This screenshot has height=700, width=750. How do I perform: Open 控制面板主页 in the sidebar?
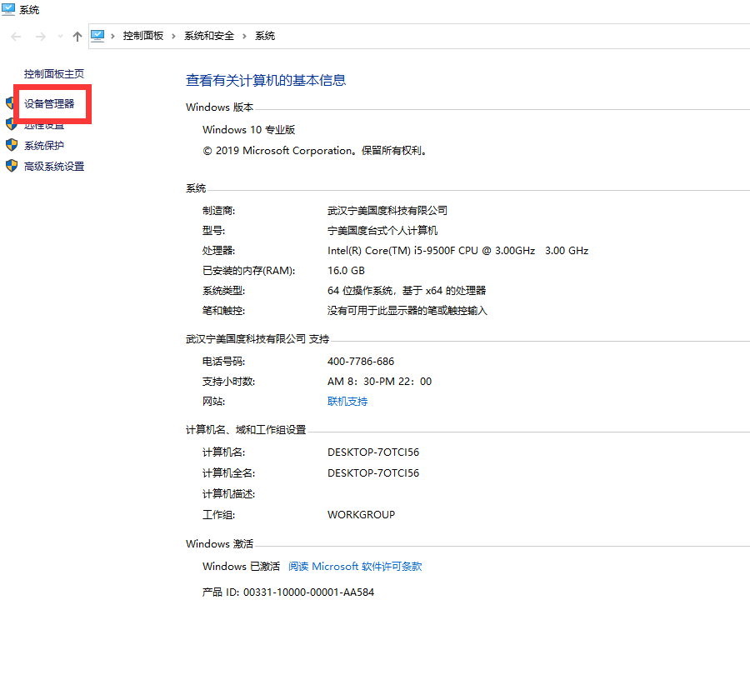coord(54,73)
